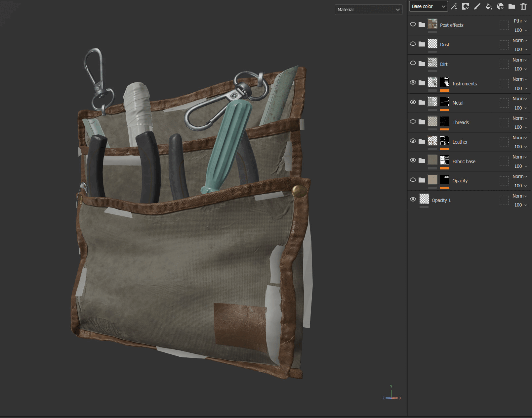Click the Post effects layer thumbnail
This screenshot has width=532, height=418.
432,24
